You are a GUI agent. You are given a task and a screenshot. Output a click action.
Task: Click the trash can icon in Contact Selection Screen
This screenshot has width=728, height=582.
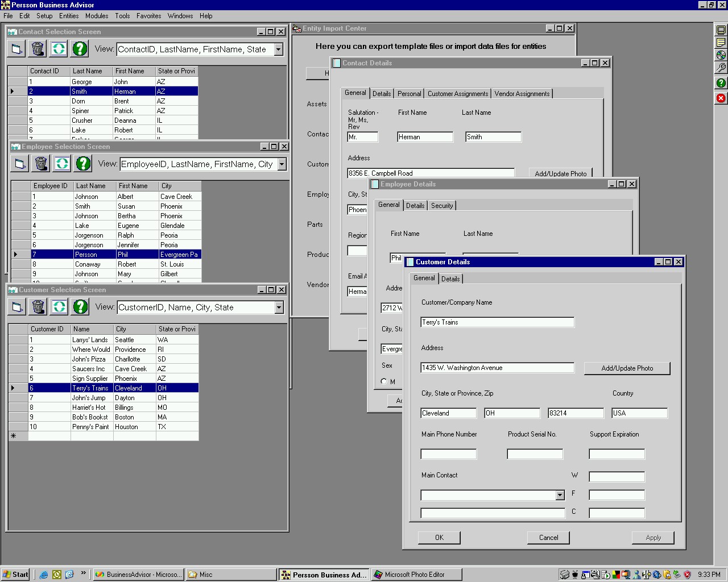click(38, 49)
